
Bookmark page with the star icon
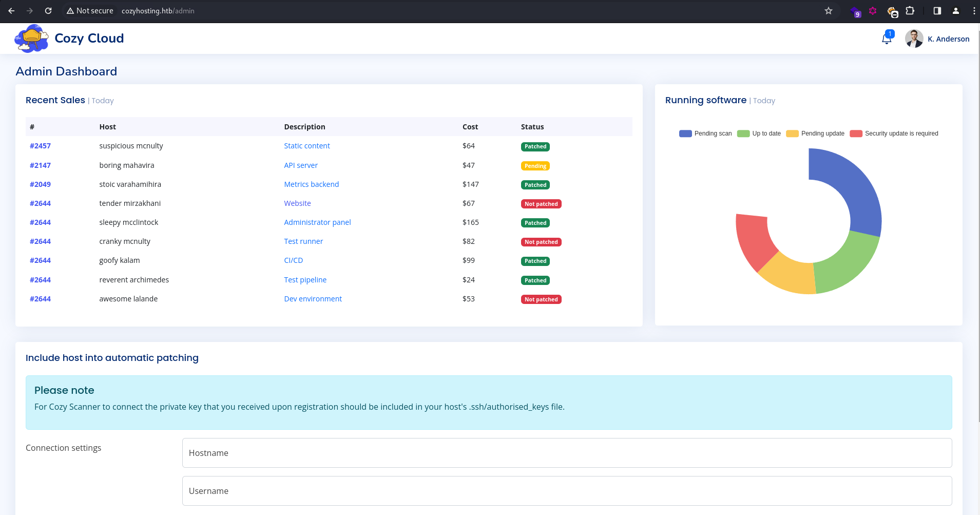pyautogui.click(x=828, y=11)
